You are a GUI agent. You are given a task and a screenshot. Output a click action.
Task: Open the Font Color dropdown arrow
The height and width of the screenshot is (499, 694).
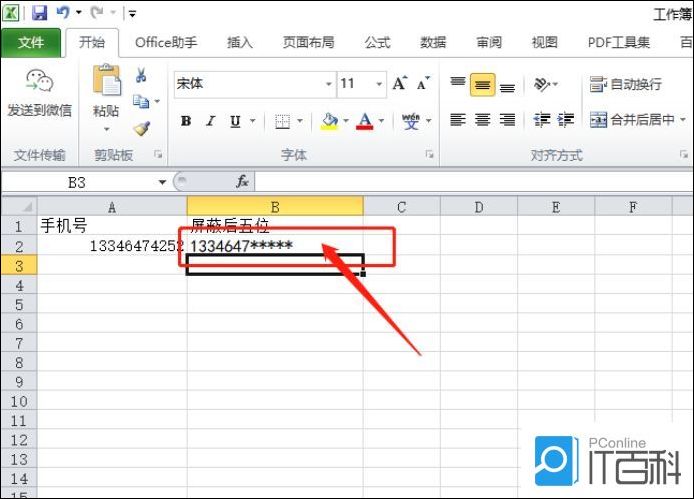pyautogui.click(x=382, y=121)
